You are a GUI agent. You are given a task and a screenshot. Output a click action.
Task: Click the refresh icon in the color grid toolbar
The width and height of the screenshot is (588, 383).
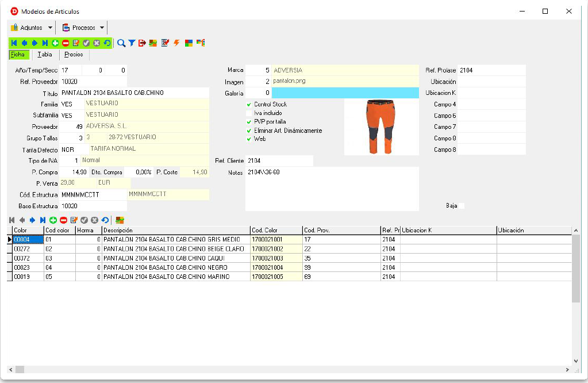pyautogui.click(x=105, y=220)
